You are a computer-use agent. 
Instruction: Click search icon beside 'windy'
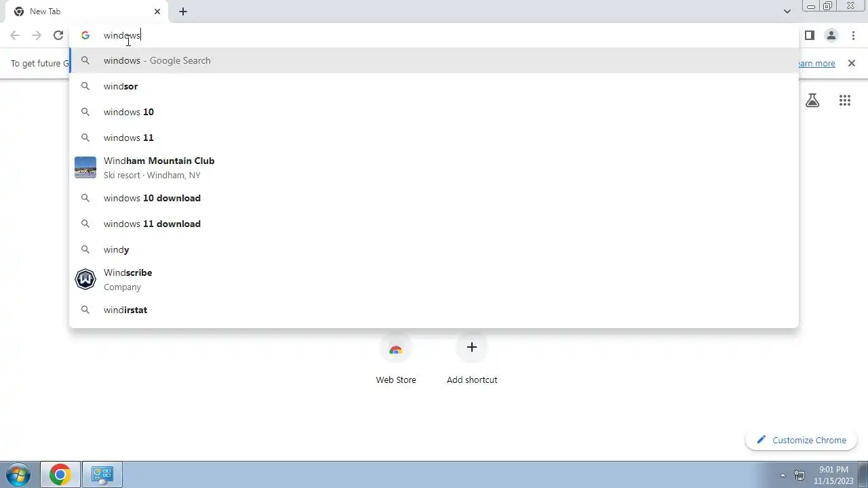tap(85, 249)
